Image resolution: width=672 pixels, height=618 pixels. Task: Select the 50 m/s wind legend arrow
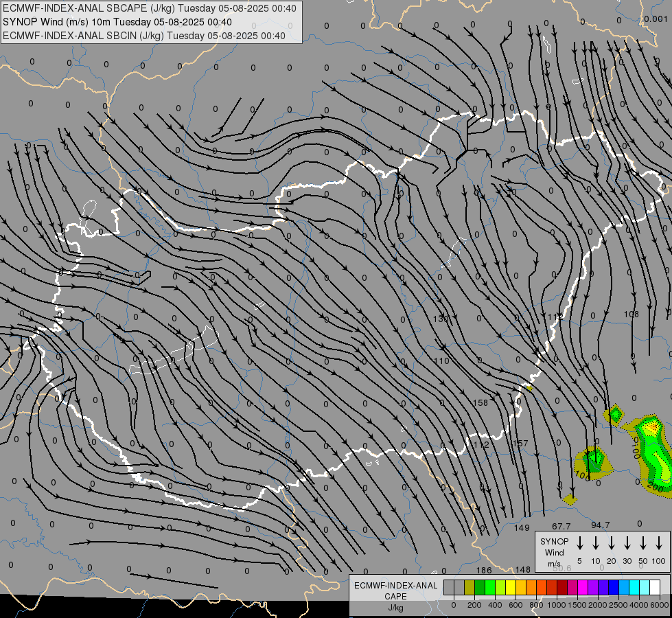(x=643, y=543)
